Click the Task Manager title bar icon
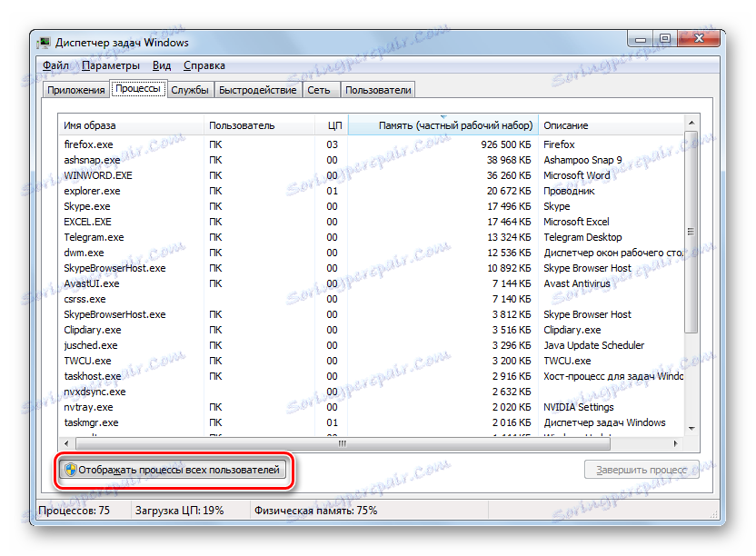Viewport: 756px width, 556px height. click(44, 43)
